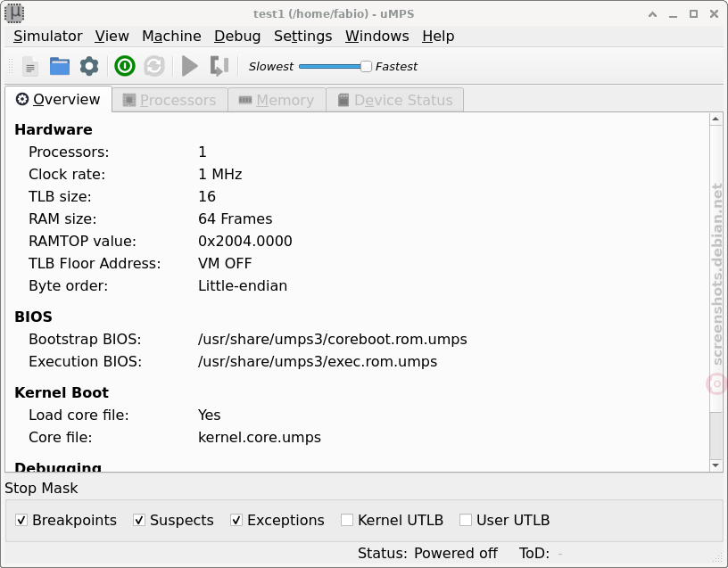Viewport: 728px width, 568px height.
Task: Switch to the Device Status tab
Action: [x=394, y=100]
